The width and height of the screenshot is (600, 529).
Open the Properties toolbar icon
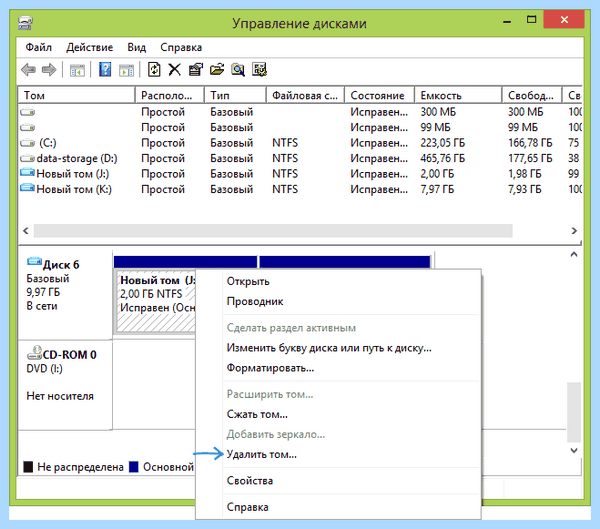click(x=196, y=70)
